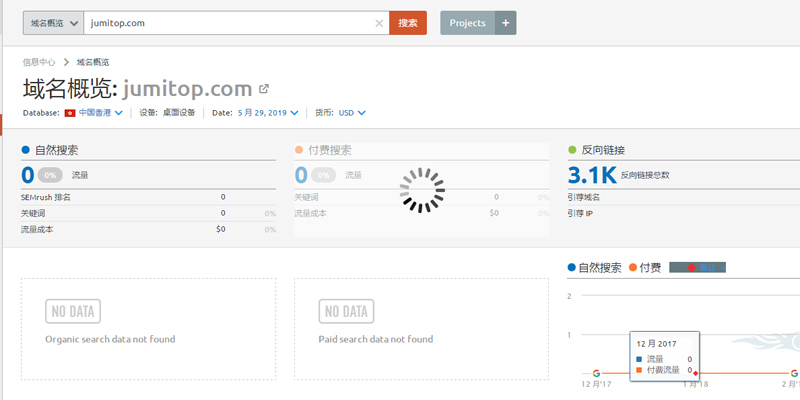Toggle the 付费 chart legend
800x400 pixels.
(x=645, y=267)
